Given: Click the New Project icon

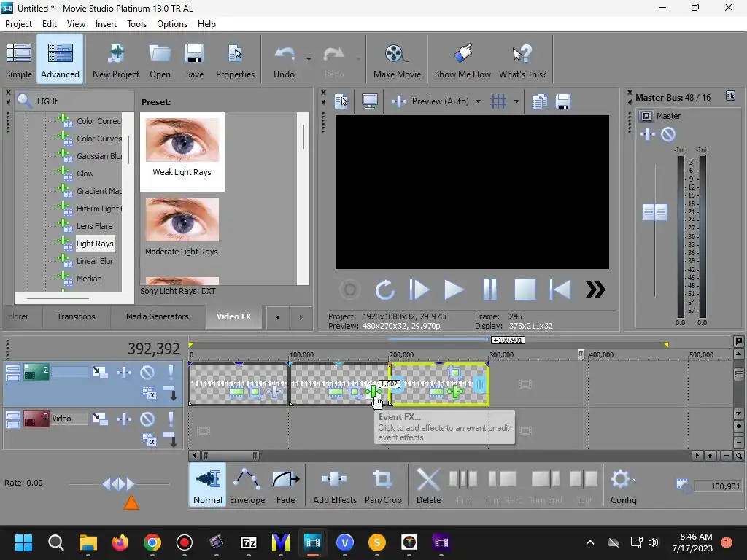Looking at the screenshot, I should click(x=116, y=60).
